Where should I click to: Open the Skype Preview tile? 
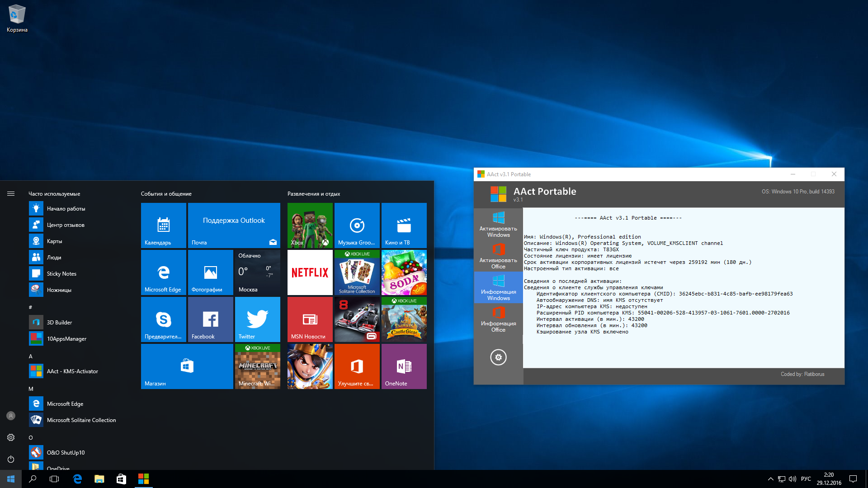click(164, 319)
